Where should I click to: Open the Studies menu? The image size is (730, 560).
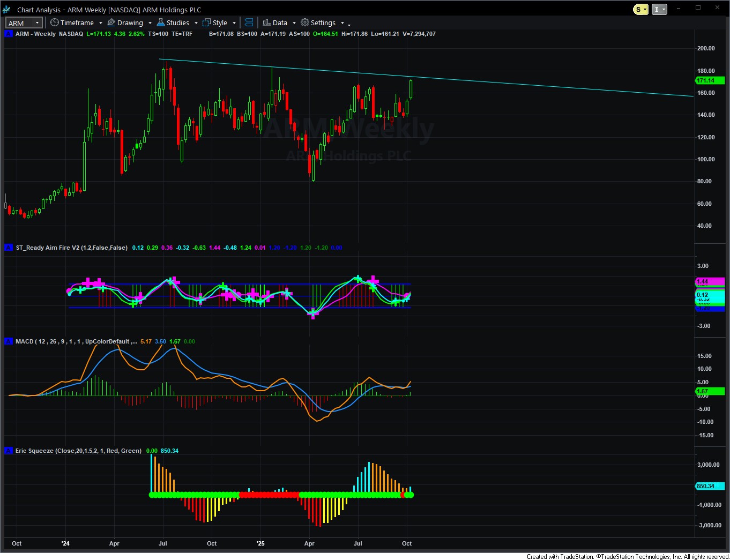click(x=177, y=23)
